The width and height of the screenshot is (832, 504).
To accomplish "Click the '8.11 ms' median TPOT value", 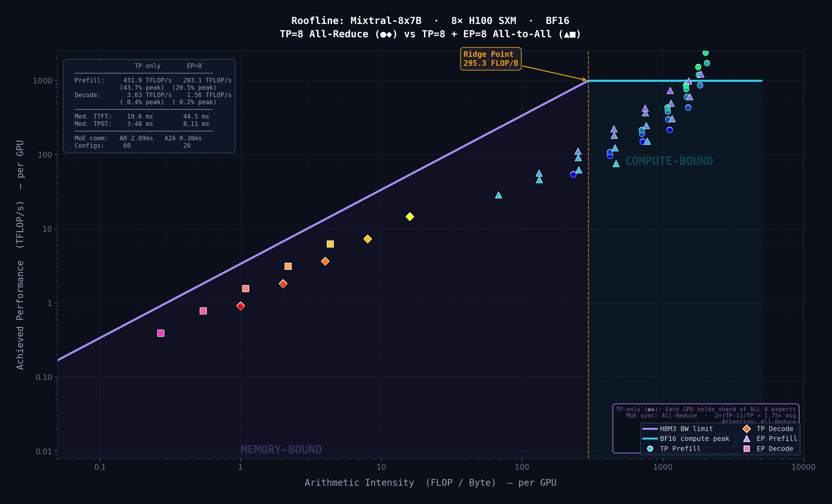I will [196, 124].
